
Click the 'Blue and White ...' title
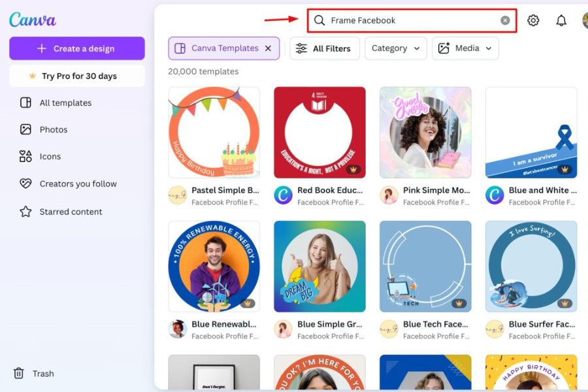(543, 190)
